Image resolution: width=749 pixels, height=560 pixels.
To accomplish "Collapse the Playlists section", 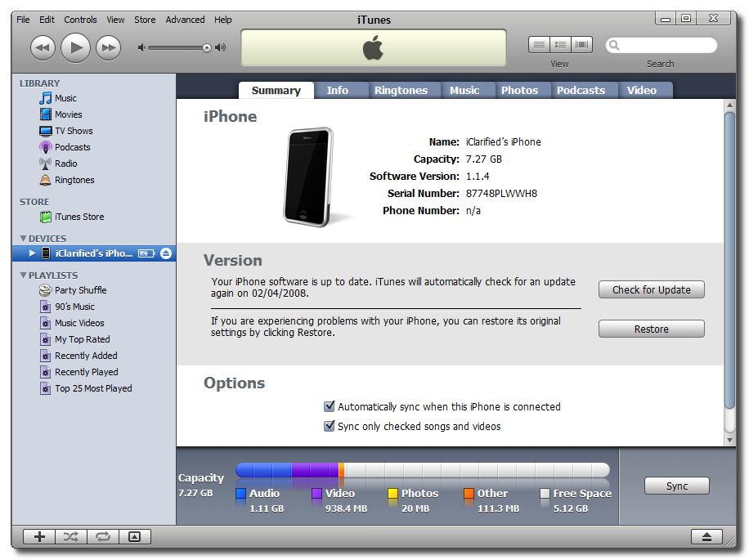I will tap(23, 275).
